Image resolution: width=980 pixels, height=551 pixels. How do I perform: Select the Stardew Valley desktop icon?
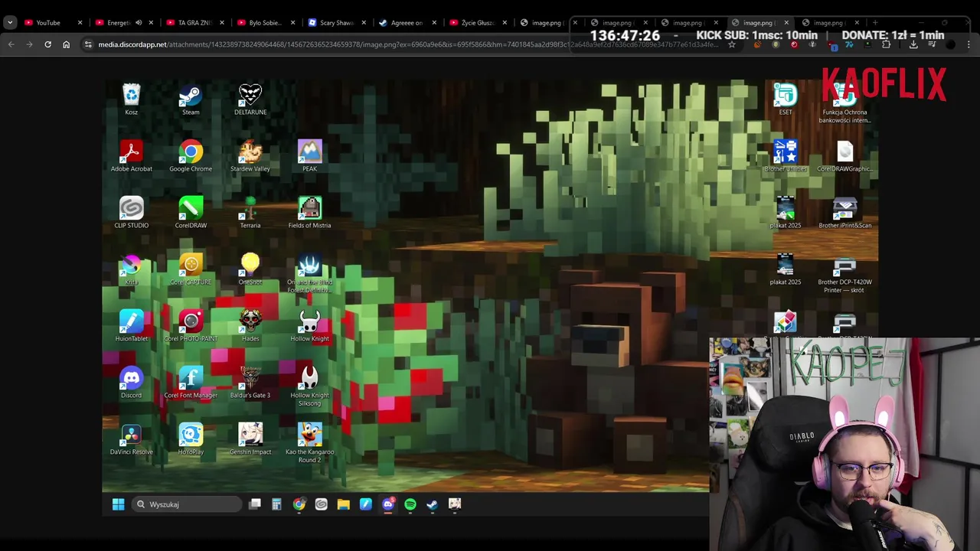coord(250,157)
